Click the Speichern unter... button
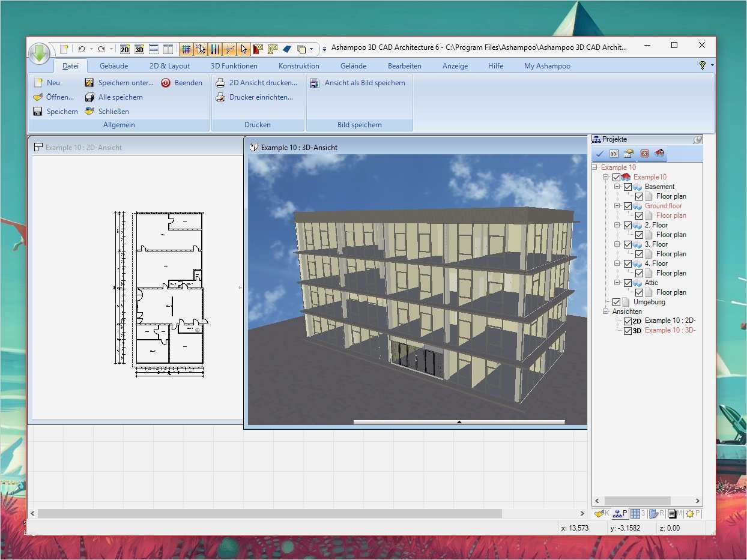 [x=126, y=83]
